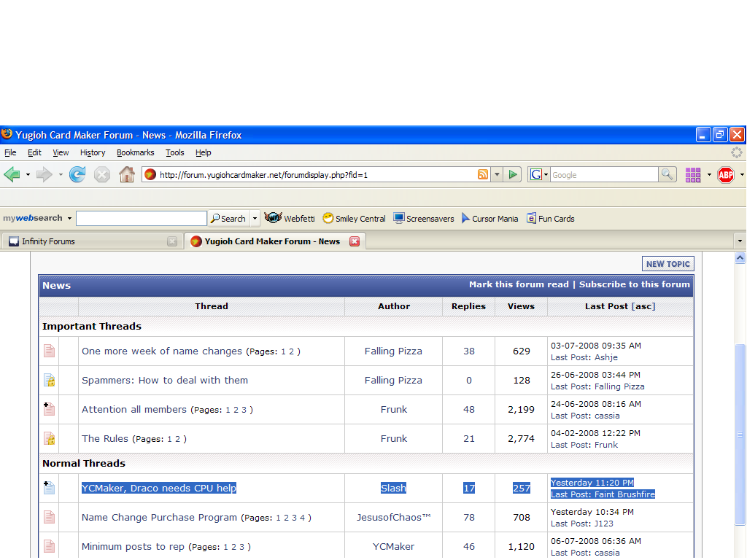Open the 'Spammers: How to deal with them' thread

coord(165,381)
